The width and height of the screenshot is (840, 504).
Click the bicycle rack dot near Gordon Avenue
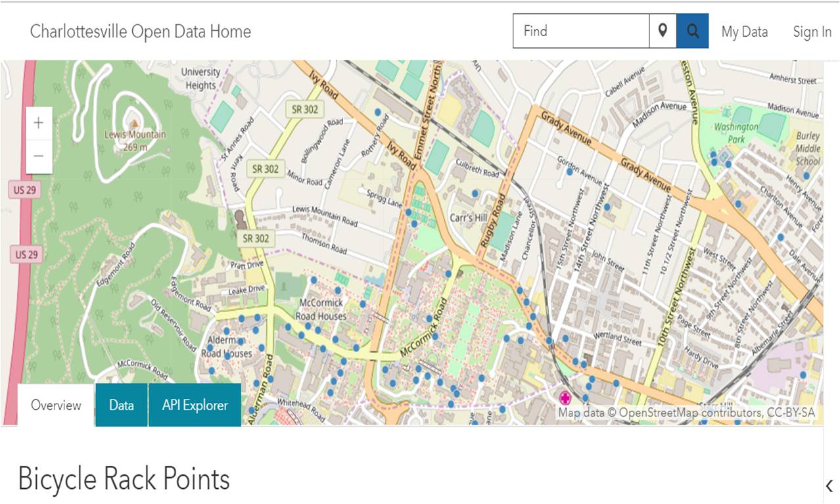coord(569,172)
